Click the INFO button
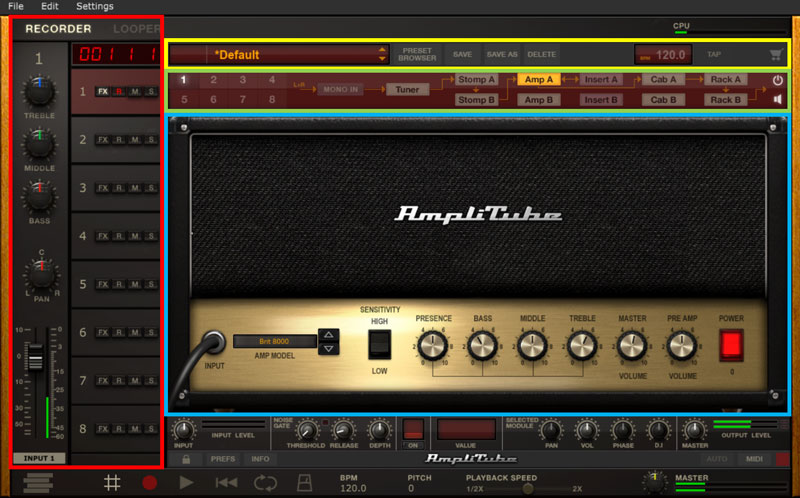The height and width of the screenshot is (498, 800). click(260, 459)
